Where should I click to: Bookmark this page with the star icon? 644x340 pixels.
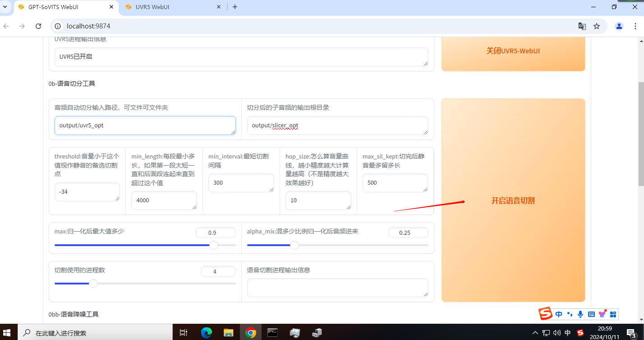point(597,26)
